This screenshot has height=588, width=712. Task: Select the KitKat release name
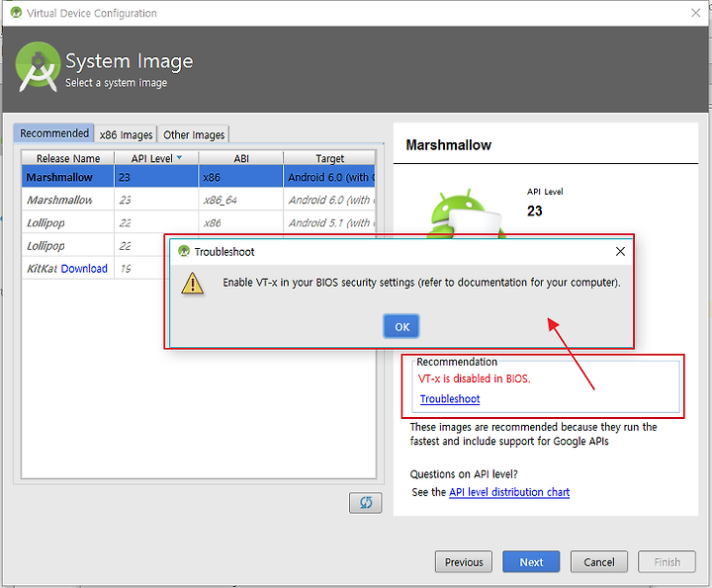click(42, 269)
